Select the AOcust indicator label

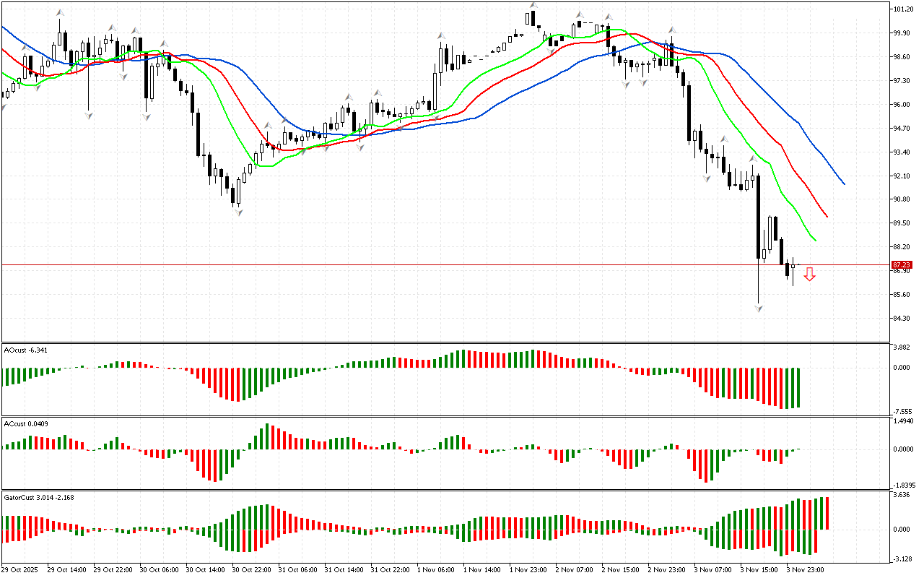coord(26,350)
